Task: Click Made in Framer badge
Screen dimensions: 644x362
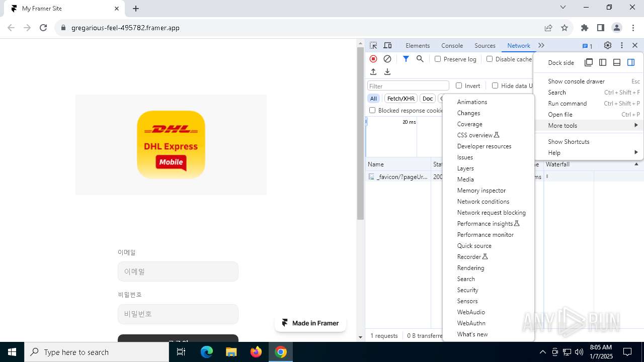Action: (x=310, y=323)
